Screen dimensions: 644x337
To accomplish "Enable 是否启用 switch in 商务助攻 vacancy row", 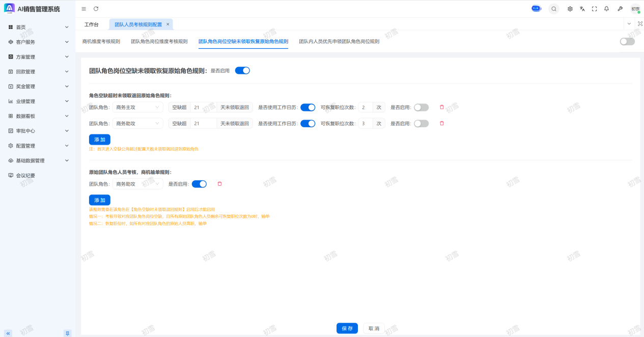I will pos(421,124).
